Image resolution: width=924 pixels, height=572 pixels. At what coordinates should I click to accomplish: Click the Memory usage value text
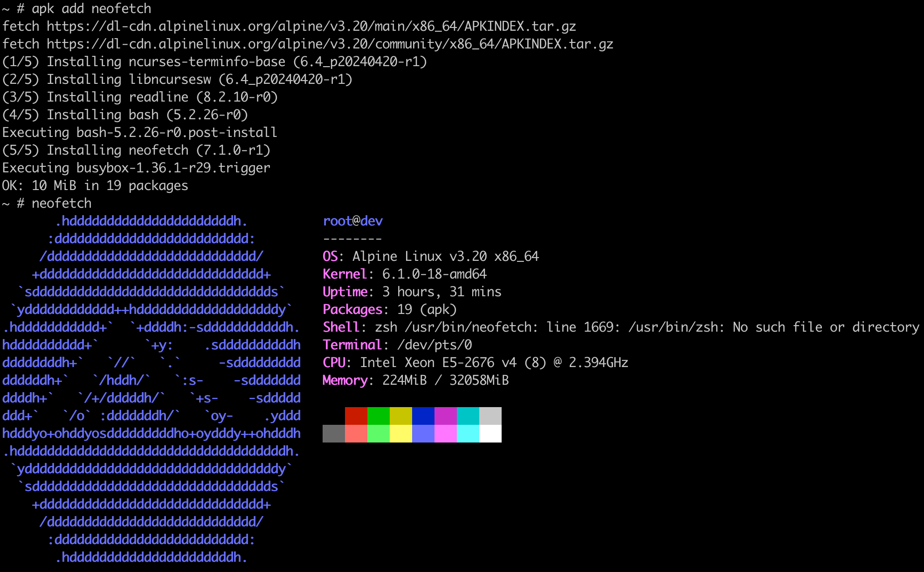[445, 380]
